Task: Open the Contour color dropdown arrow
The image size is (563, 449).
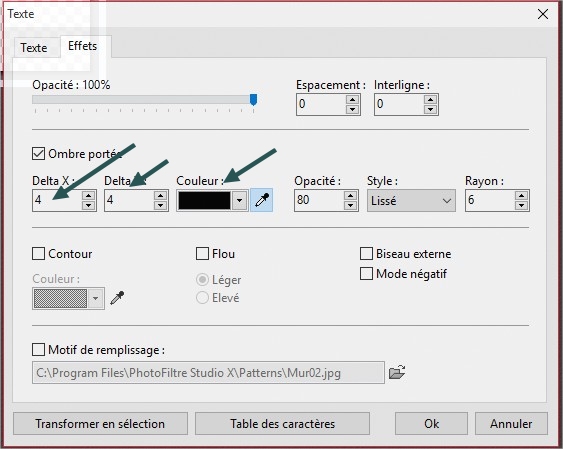Action: pyautogui.click(x=96, y=298)
